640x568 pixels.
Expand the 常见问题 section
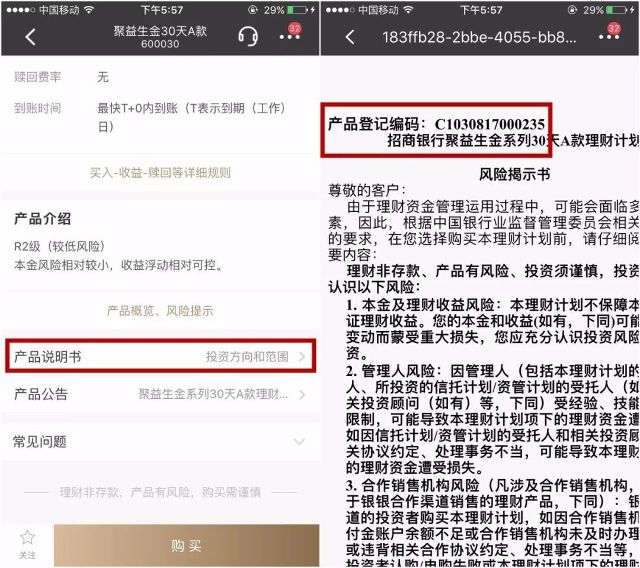point(160,442)
